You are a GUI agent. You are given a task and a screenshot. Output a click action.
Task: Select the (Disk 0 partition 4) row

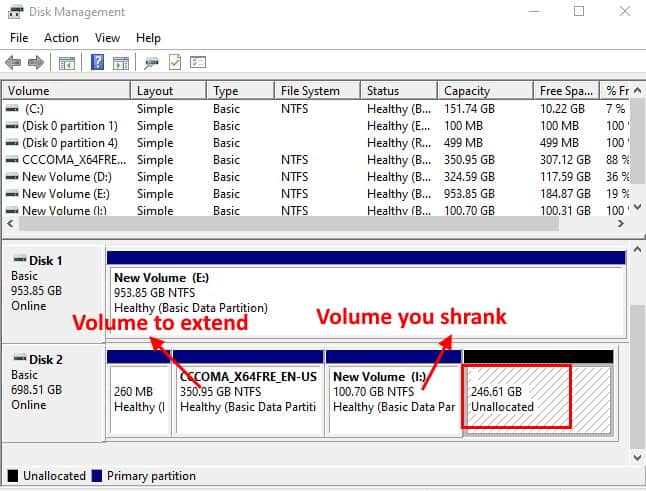point(316,143)
